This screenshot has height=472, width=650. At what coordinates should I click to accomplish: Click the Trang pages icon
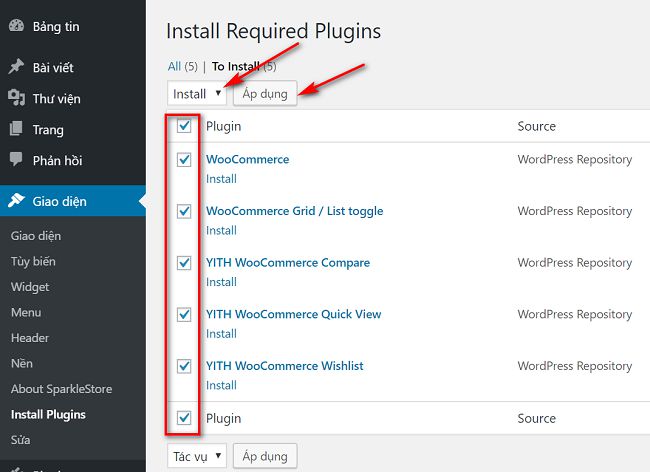16,129
